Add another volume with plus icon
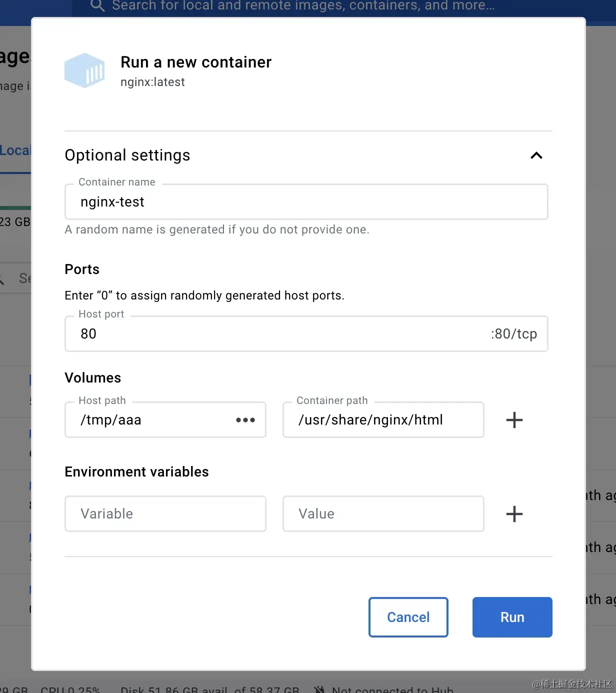The width and height of the screenshot is (616, 693). pyautogui.click(x=514, y=420)
